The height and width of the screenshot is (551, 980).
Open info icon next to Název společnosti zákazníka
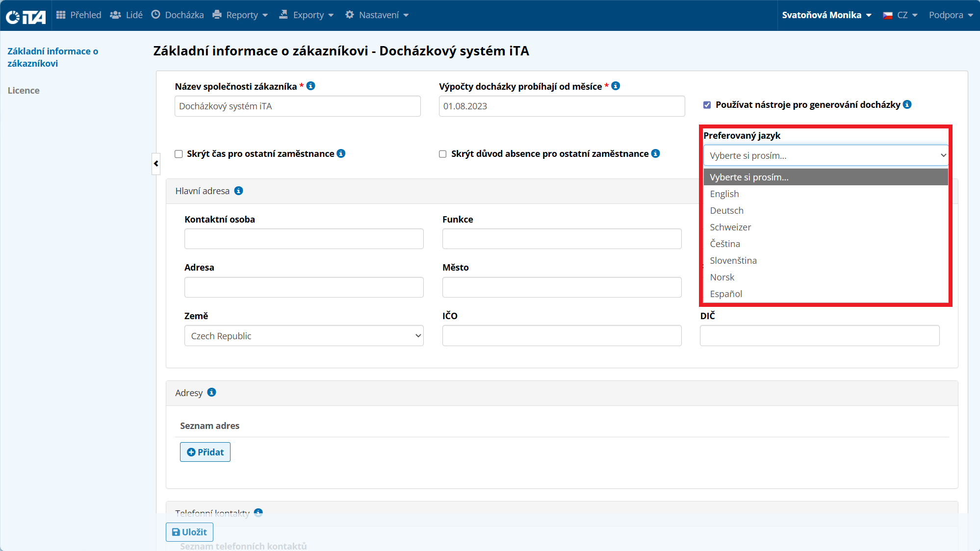click(310, 86)
